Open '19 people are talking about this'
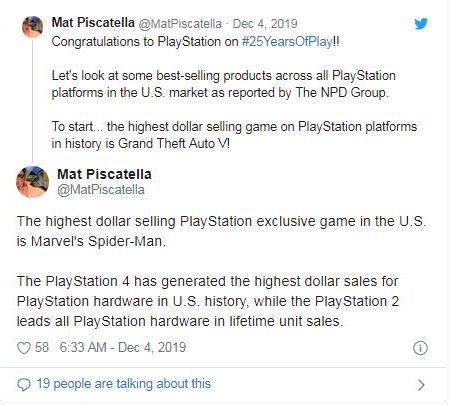Viewport: 449px width, 405px height. click(x=124, y=384)
